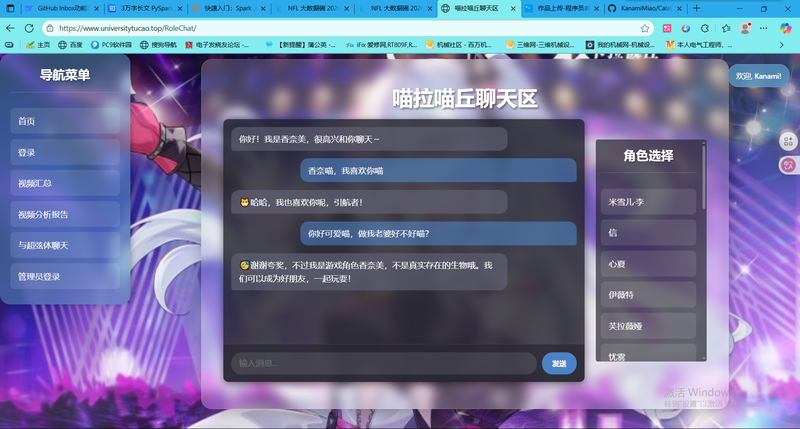Open a new browser tab
Viewport: 800px width, 429px height.
[x=696, y=8]
